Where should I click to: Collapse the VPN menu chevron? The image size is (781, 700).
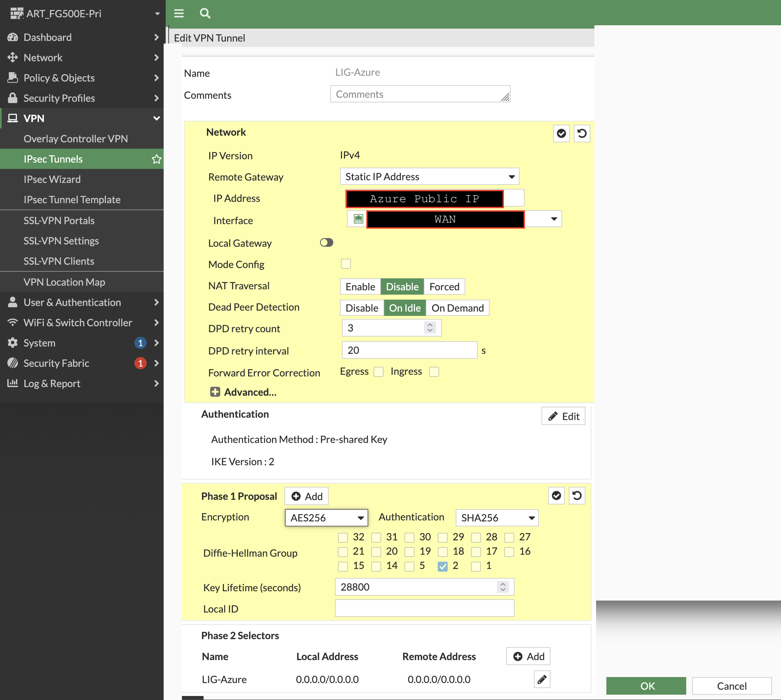(x=157, y=118)
